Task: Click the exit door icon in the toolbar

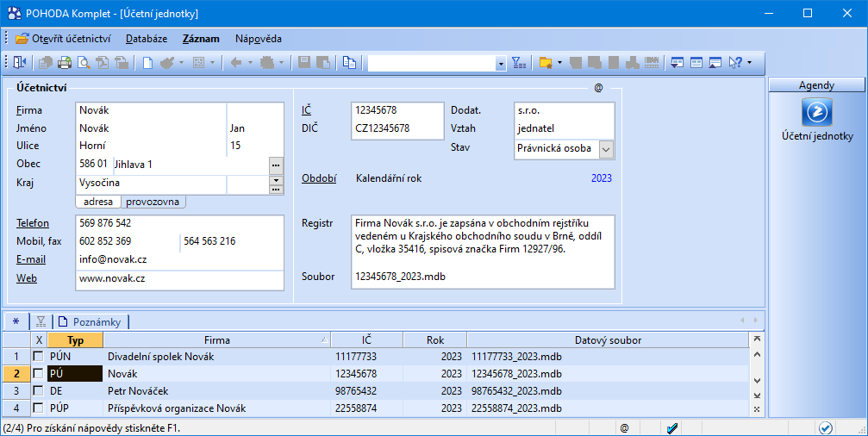Action: 19,63
